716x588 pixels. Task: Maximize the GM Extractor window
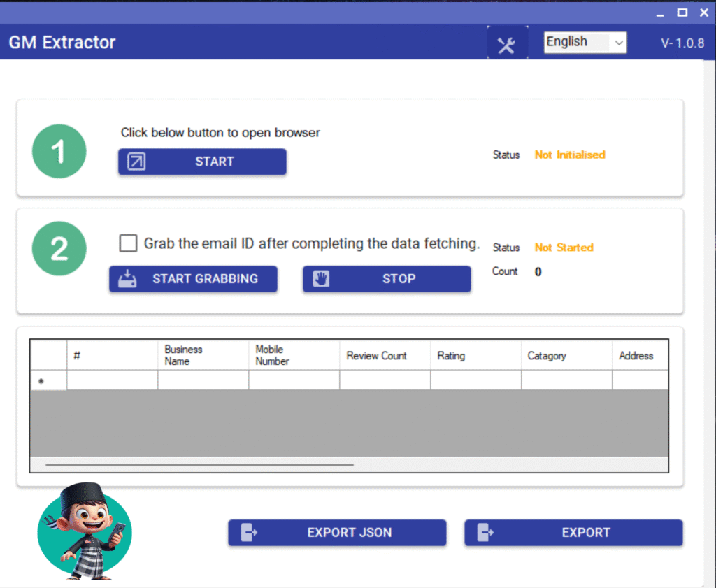click(x=682, y=13)
